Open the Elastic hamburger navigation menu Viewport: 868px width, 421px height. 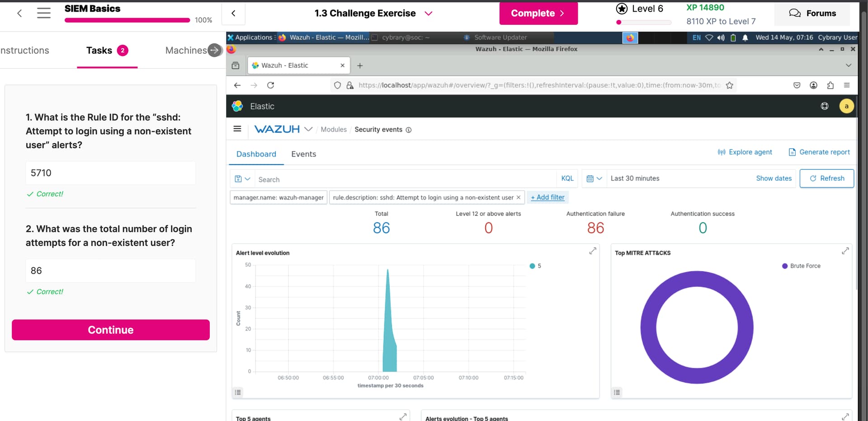tap(237, 129)
